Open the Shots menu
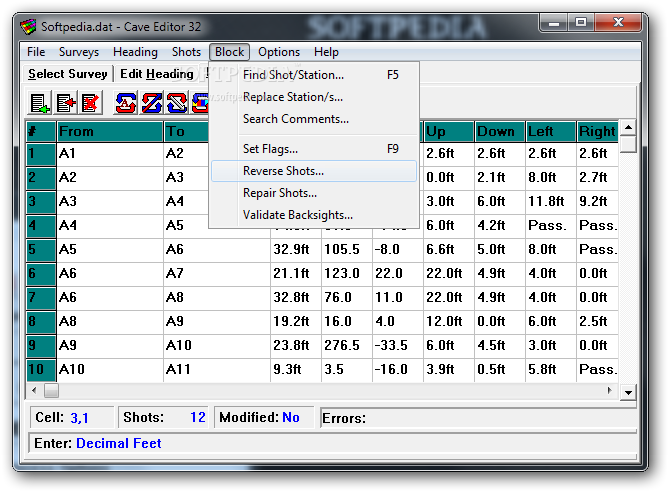The image size is (669, 492). coord(186,52)
